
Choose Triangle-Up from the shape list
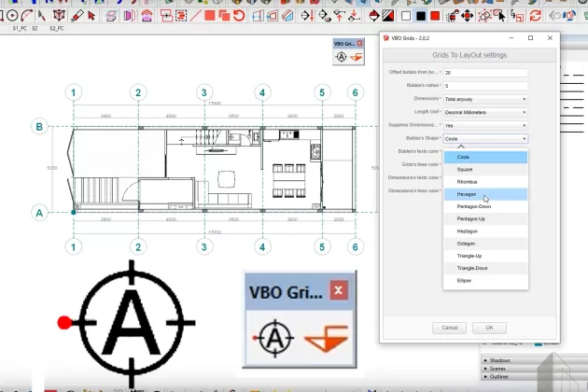[x=485, y=256]
